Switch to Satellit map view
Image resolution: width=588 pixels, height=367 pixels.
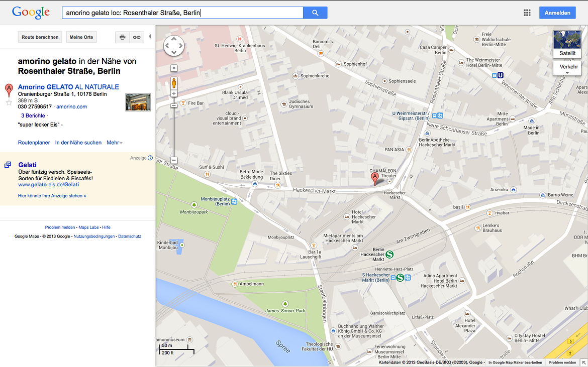tap(567, 44)
